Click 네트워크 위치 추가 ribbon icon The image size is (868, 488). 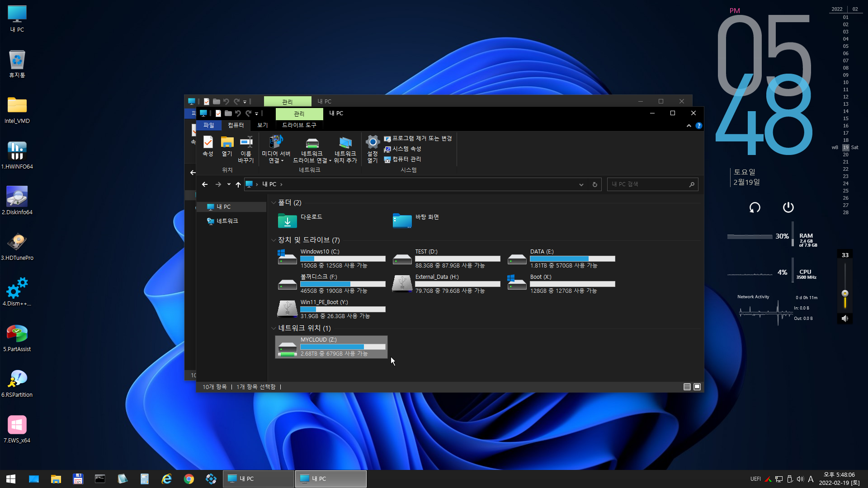coord(345,149)
